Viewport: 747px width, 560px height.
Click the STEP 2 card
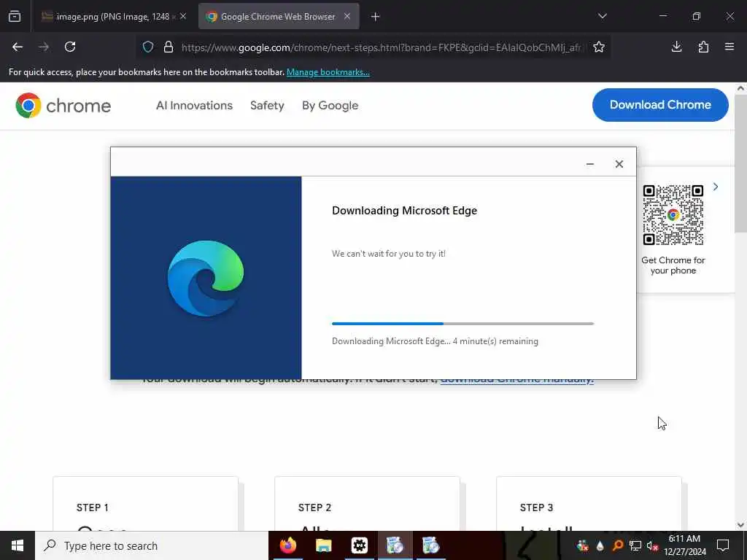pos(368,504)
